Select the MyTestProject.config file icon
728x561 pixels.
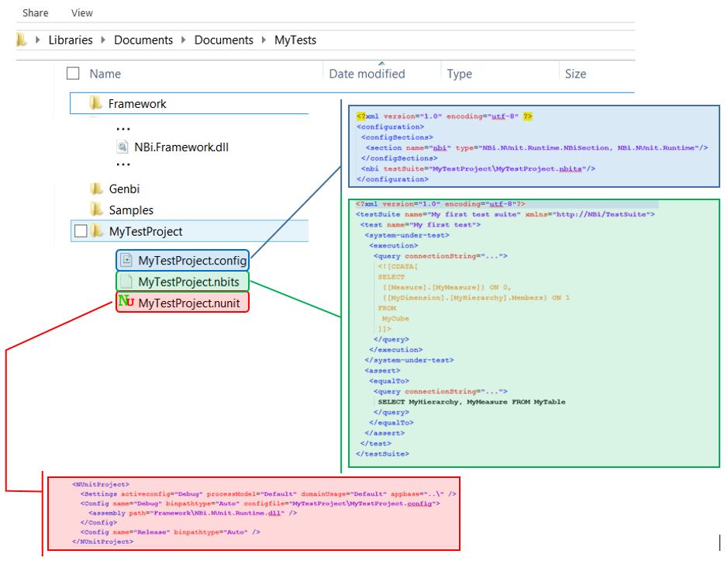point(127,260)
